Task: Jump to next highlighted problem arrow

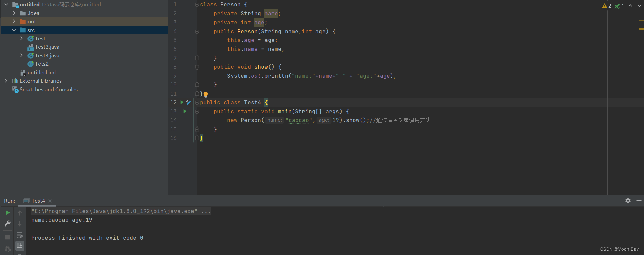Action: [x=639, y=6]
